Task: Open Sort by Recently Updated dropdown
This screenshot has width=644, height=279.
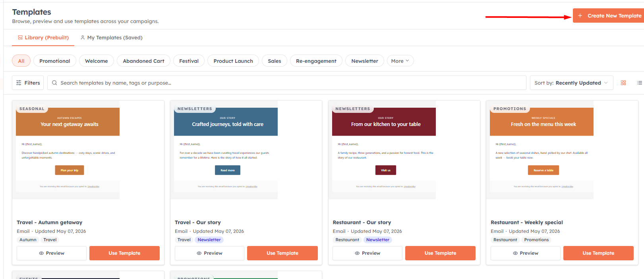Action: click(571, 83)
